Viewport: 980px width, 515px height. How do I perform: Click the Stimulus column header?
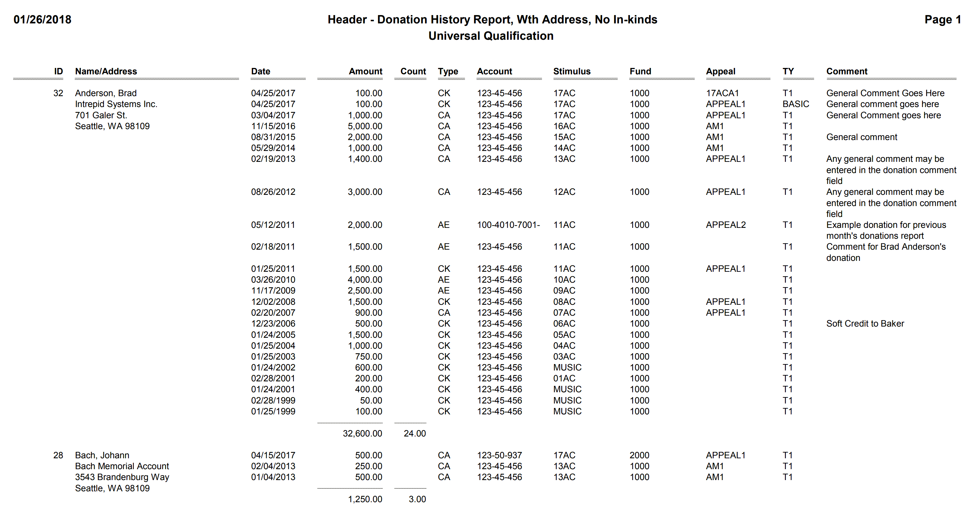click(570, 72)
